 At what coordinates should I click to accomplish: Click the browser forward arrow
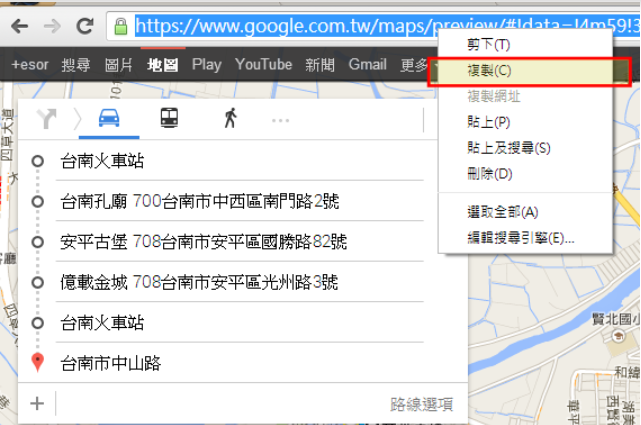coord(50,24)
